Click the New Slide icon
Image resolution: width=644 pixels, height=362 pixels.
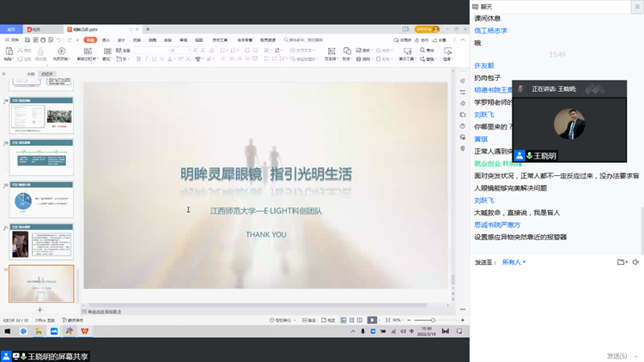coord(88,51)
